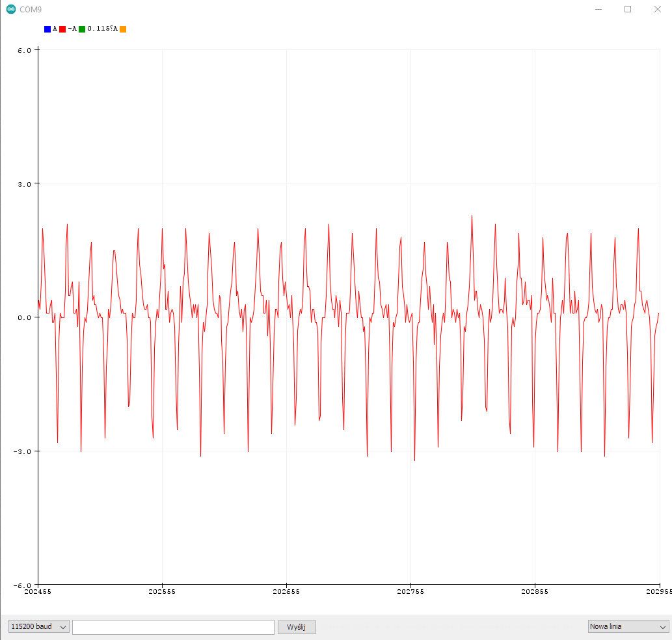Viewport: 672px width, 640px height.
Task: Select the blue legend color swatch
Action: point(47,29)
